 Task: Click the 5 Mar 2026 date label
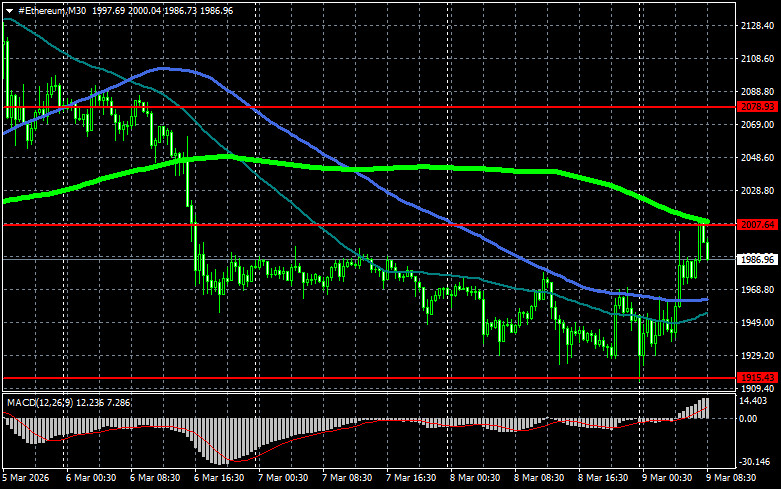click(26, 478)
